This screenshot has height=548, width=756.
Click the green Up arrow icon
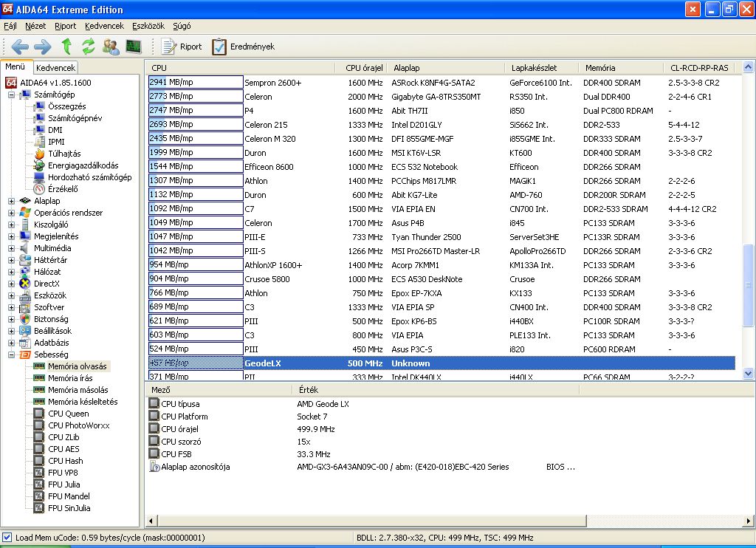(x=66, y=47)
